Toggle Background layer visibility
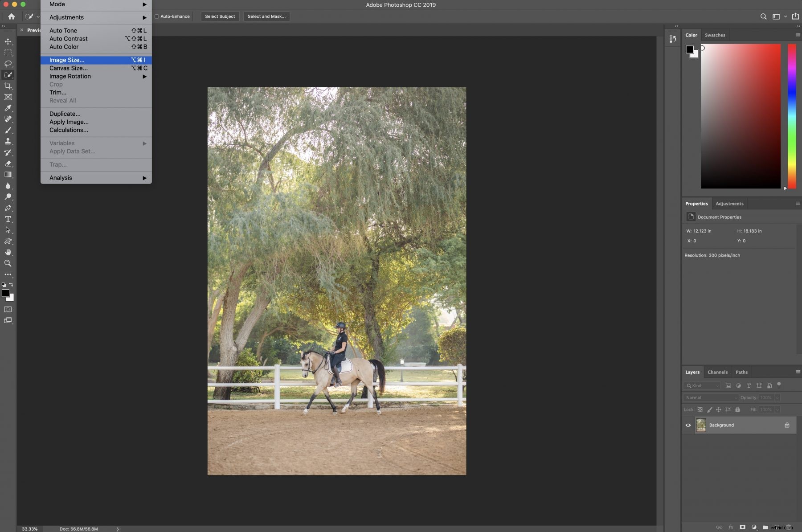The width and height of the screenshot is (802, 532). pos(688,425)
